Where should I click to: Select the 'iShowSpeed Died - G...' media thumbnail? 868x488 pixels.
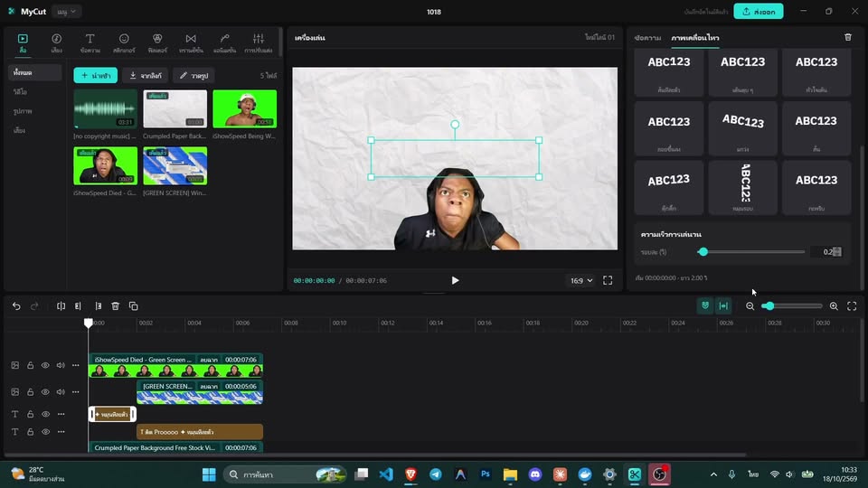pos(105,165)
